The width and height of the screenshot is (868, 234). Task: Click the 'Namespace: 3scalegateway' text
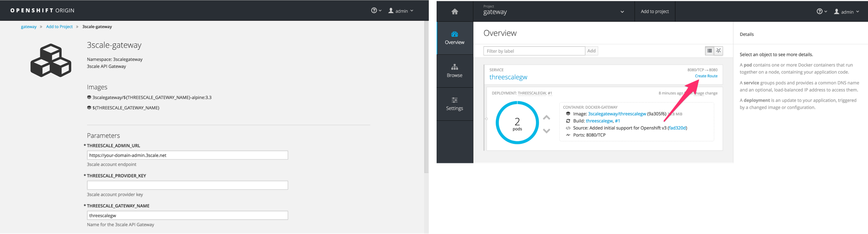tap(115, 59)
